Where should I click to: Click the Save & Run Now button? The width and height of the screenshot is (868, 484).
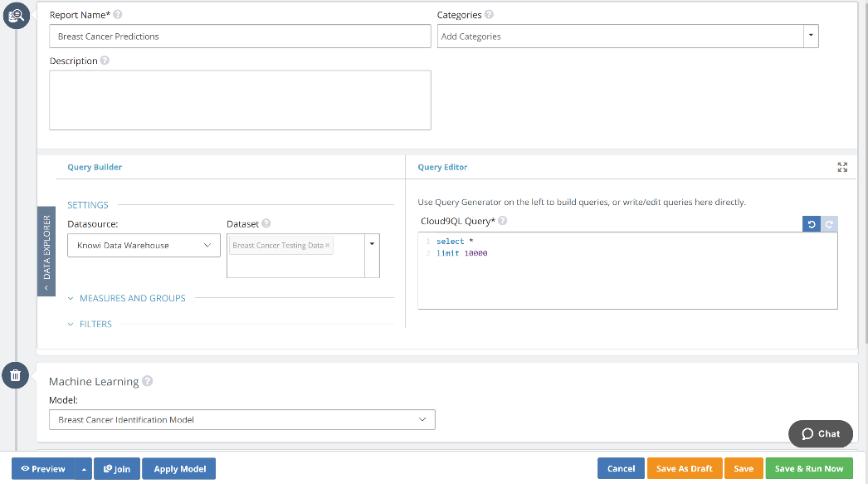coord(808,468)
